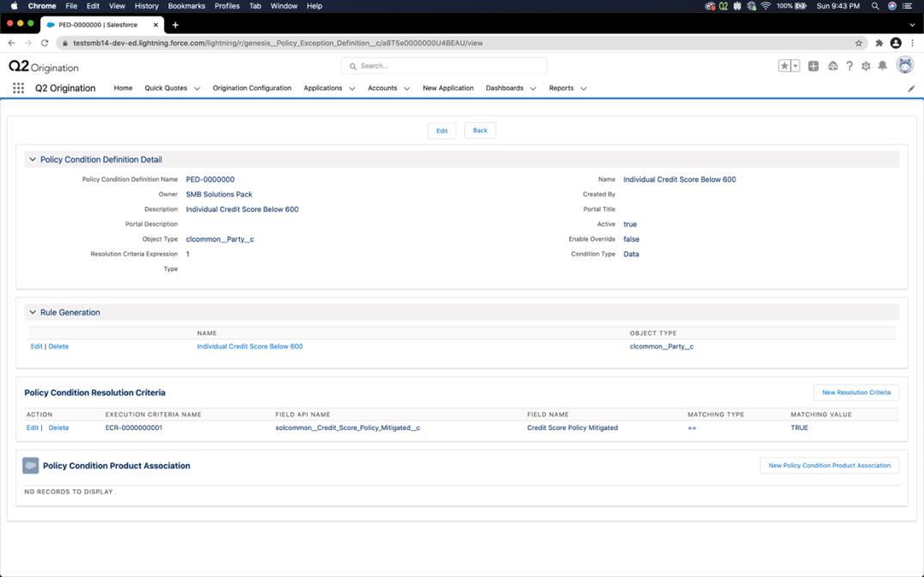Open the favorites list dropdown arrow
This screenshot has height=577, width=924.
796,66
